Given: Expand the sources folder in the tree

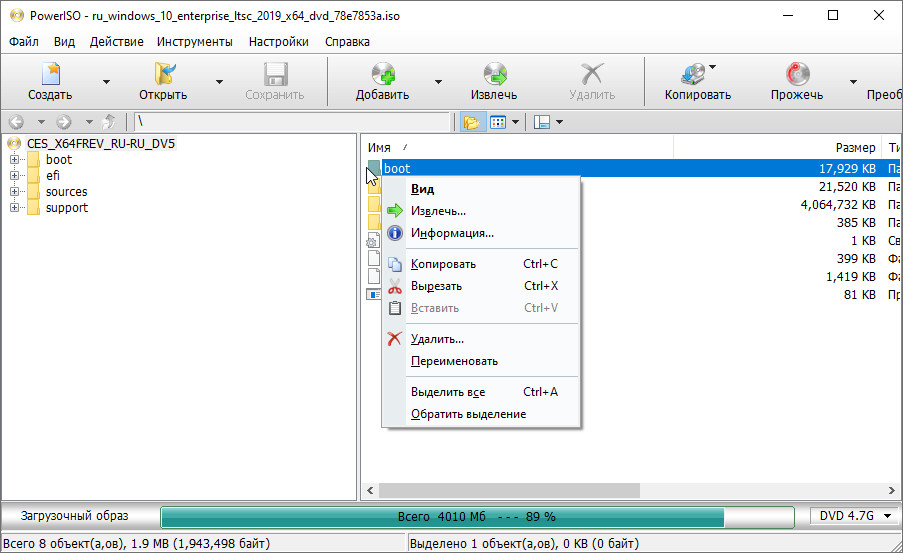Looking at the screenshot, I should coord(15,192).
